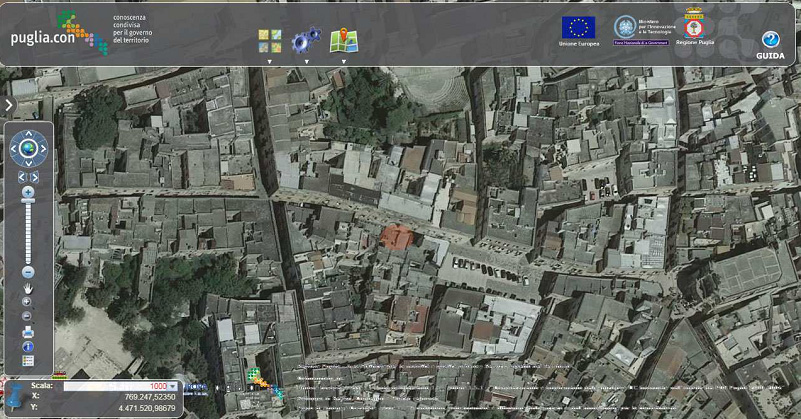Open the Scala scale dropdown
Screen dimensions: 801x419
pyautogui.click(x=173, y=386)
